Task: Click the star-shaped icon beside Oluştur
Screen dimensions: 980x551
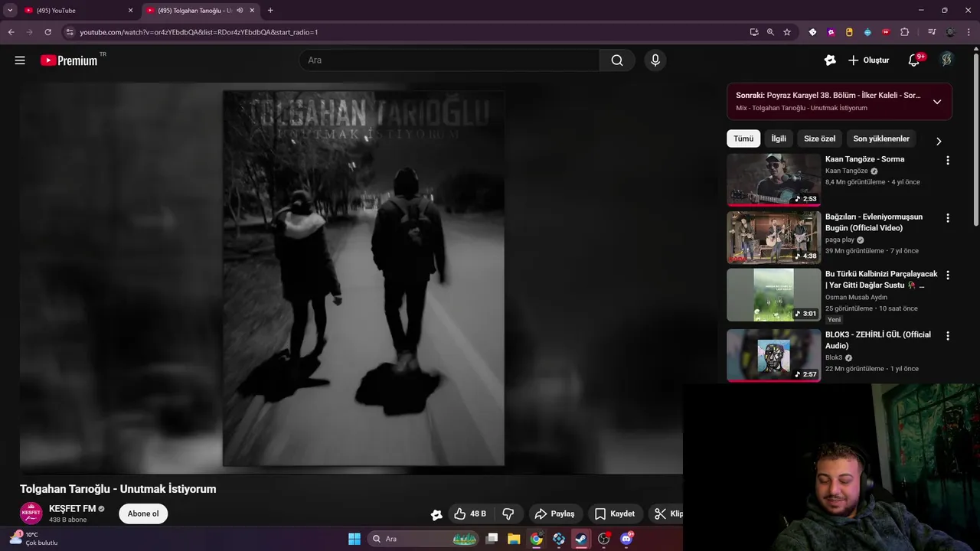Action: (x=830, y=60)
